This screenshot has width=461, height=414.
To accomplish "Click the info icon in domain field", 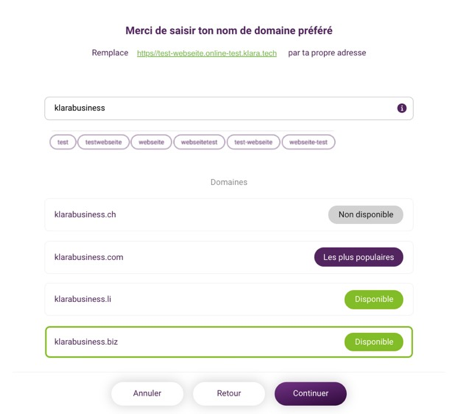I will tap(402, 108).
